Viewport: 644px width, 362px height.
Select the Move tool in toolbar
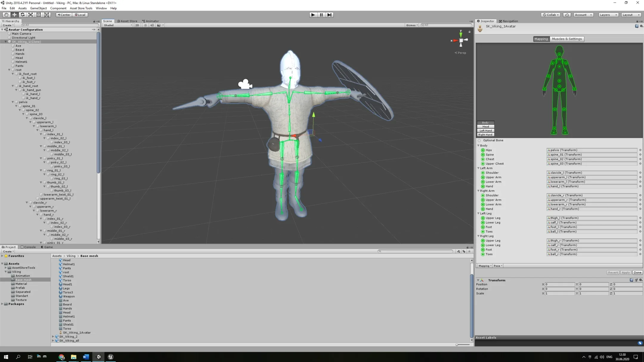click(14, 15)
